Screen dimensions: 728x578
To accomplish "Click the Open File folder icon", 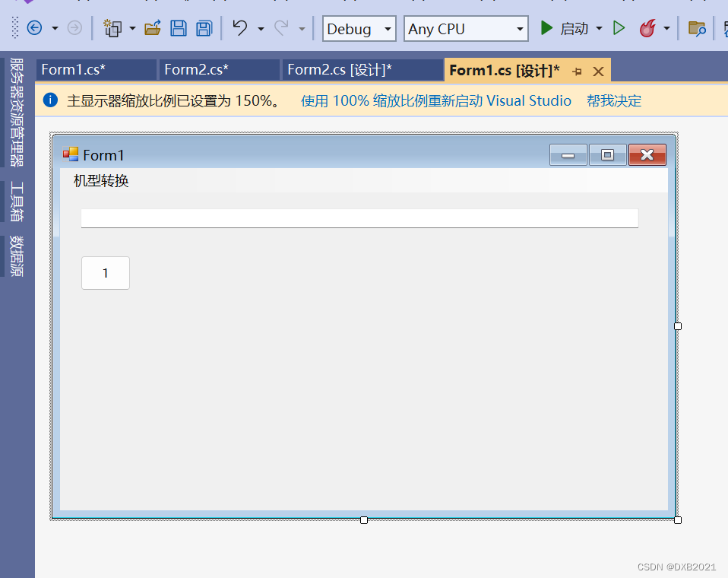I will 152,28.
